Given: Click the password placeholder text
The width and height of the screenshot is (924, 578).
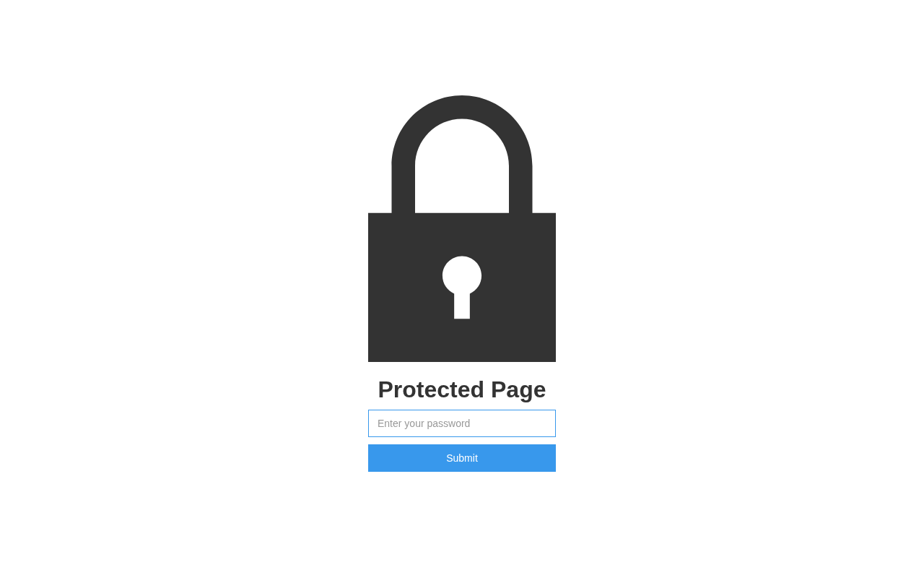Looking at the screenshot, I should (424, 423).
